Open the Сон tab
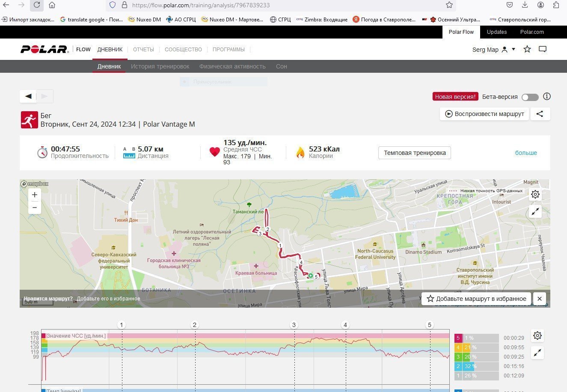Image resolution: width=567 pixels, height=392 pixels. (x=282, y=66)
